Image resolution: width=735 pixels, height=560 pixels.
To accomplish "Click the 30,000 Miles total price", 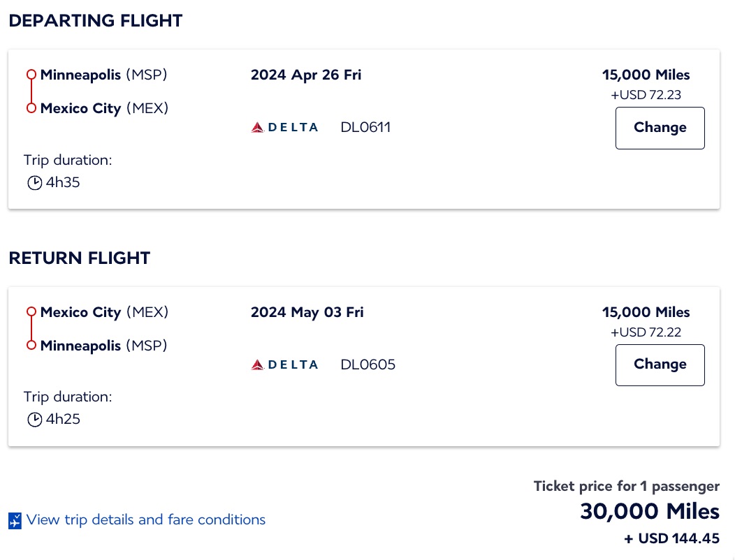I will coord(648,511).
